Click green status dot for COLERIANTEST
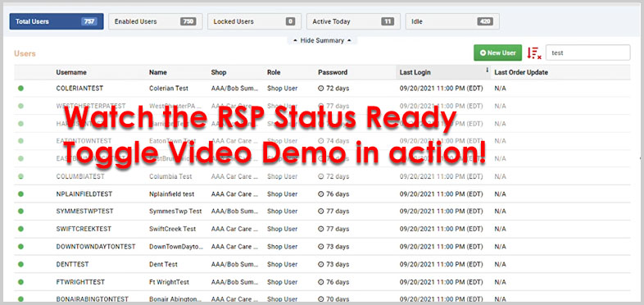 (21, 89)
